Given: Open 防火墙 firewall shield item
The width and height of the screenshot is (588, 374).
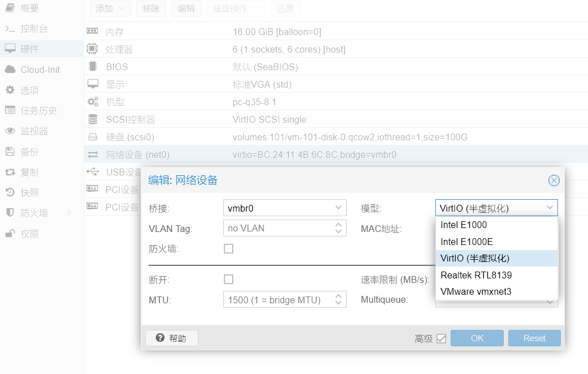Looking at the screenshot, I should (10, 213).
